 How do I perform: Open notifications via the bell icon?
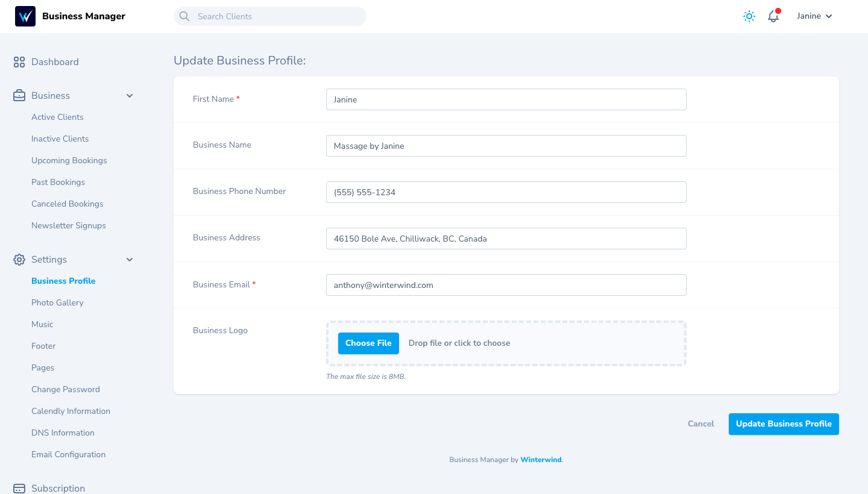tap(773, 16)
